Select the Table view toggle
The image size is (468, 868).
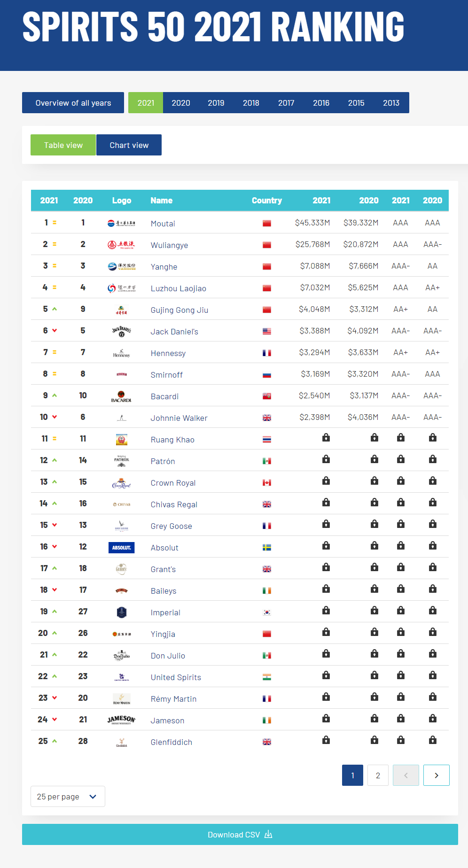pos(63,145)
